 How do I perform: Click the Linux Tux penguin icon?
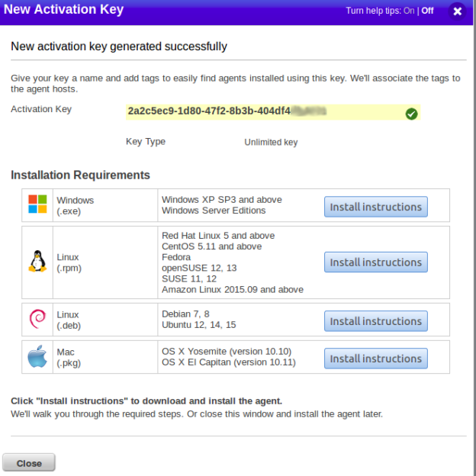pyautogui.click(x=37, y=261)
